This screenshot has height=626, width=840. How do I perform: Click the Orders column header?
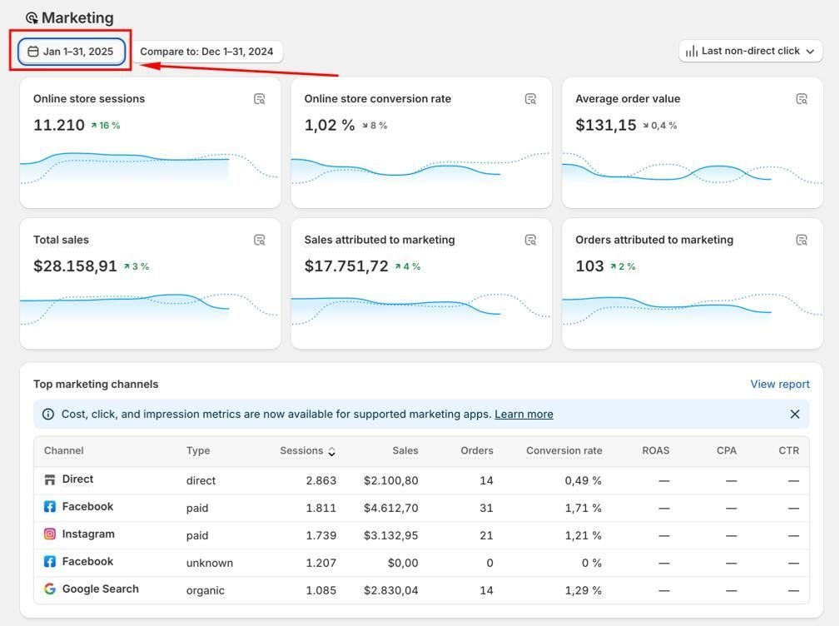[477, 450]
